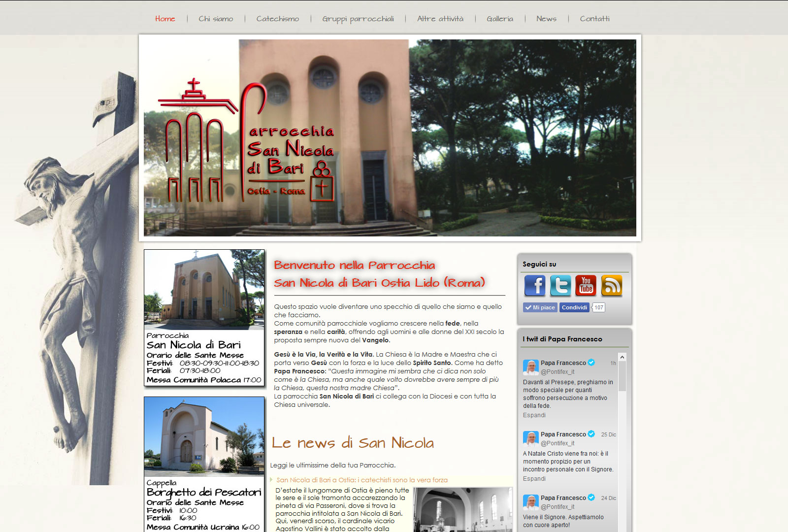788x532 pixels.
Task: Open the 'Altre attività' menu item
Action: coord(440,19)
